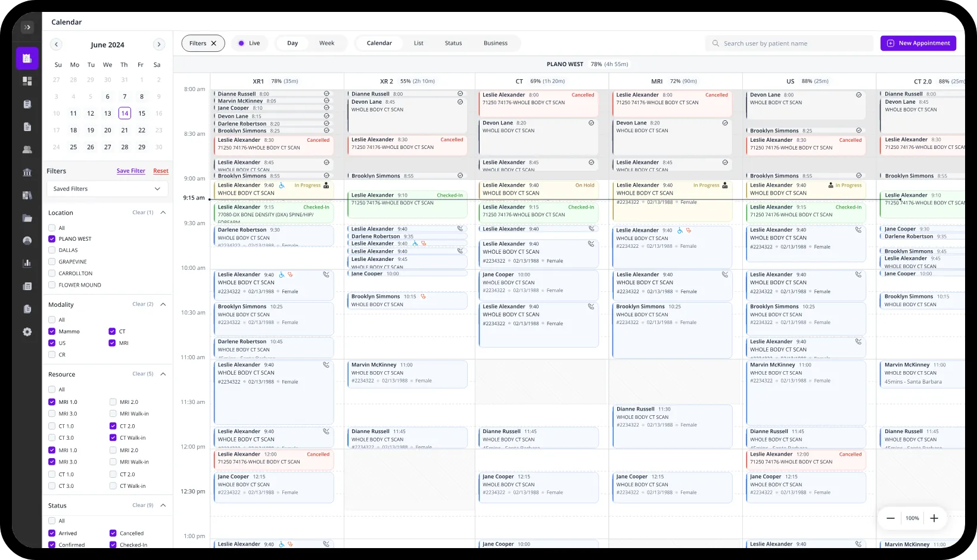Switch to the Week view tab
The image size is (977, 560).
click(326, 43)
